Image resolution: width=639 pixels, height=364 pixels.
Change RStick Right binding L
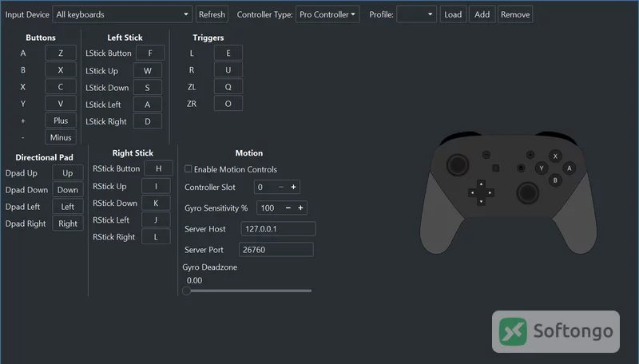(156, 236)
